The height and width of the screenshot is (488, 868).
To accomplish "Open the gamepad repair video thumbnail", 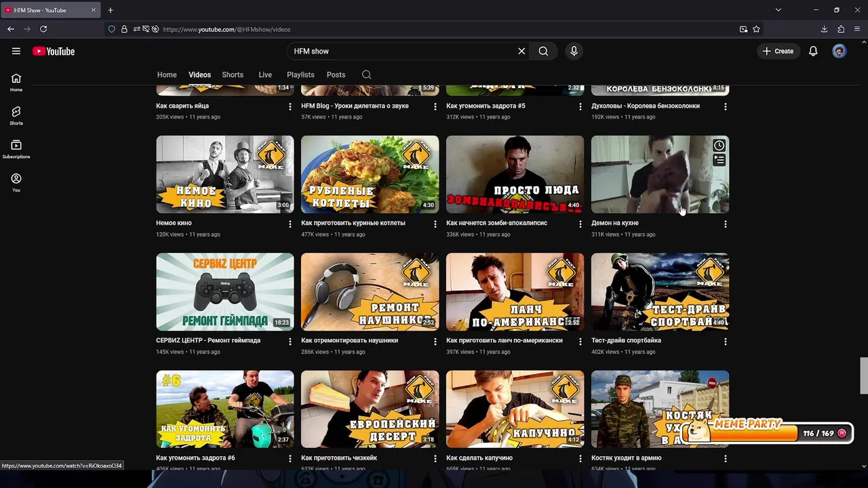I will [225, 291].
